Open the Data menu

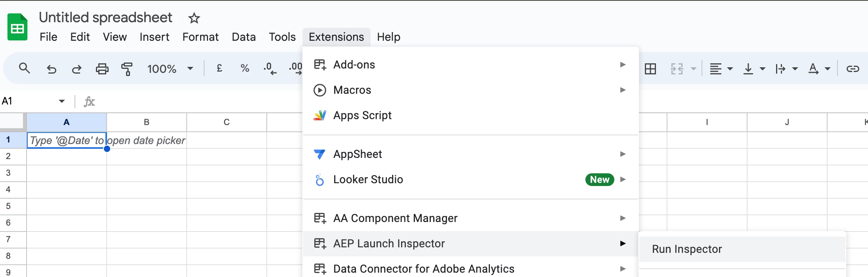coord(243,37)
